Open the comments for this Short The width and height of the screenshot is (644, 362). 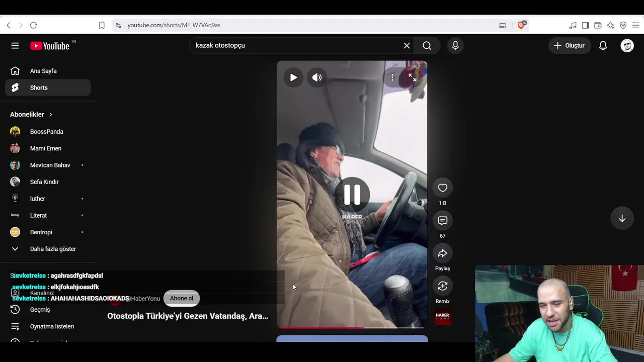[x=443, y=221]
